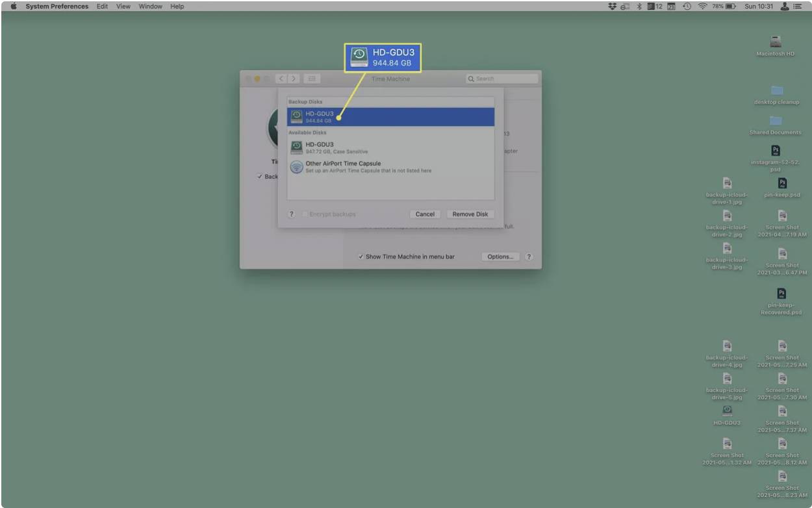This screenshot has height=508, width=812.
Task: Click the Bluetooth menu bar icon
Action: (639, 6)
